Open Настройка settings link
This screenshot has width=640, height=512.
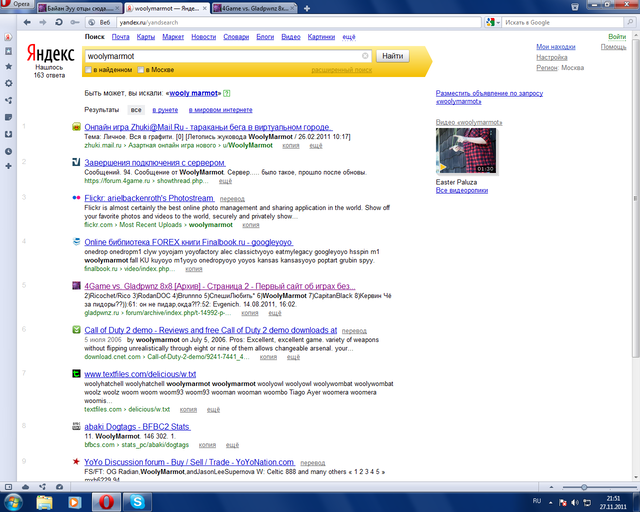pyautogui.click(x=552, y=57)
